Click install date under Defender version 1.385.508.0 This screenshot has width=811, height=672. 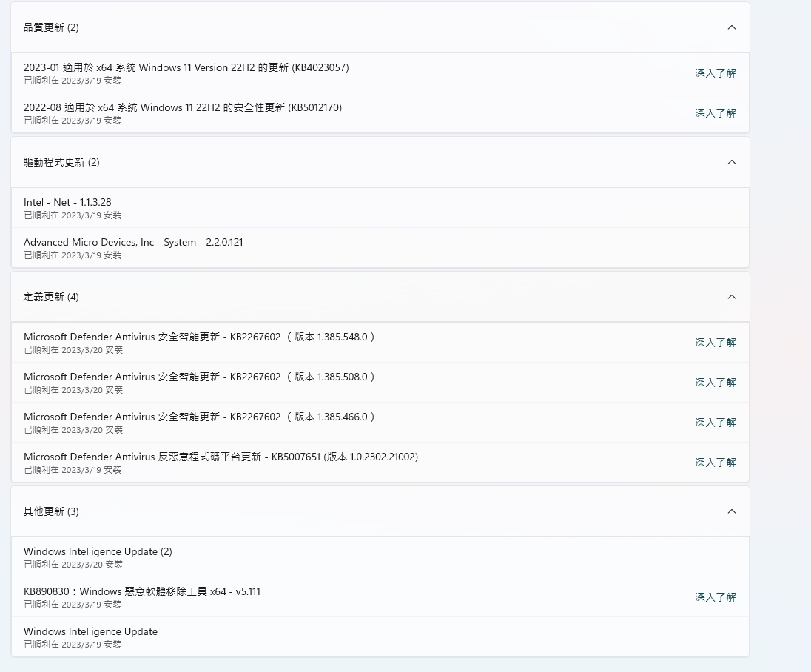click(x=73, y=390)
